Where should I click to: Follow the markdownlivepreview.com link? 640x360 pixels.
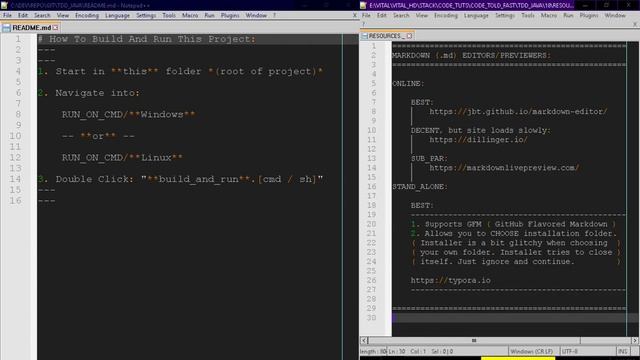click(x=504, y=168)
